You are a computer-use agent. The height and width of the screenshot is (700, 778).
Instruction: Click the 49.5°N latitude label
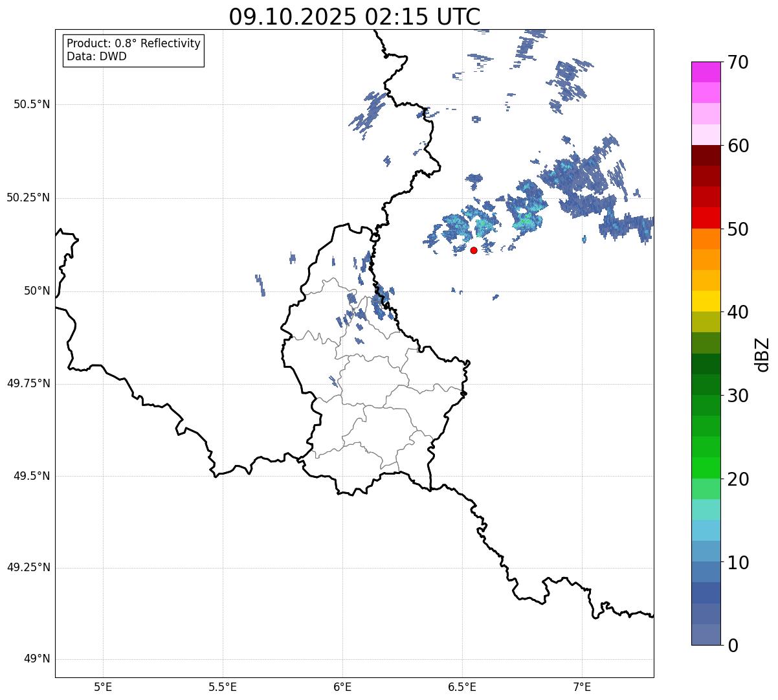32,476
